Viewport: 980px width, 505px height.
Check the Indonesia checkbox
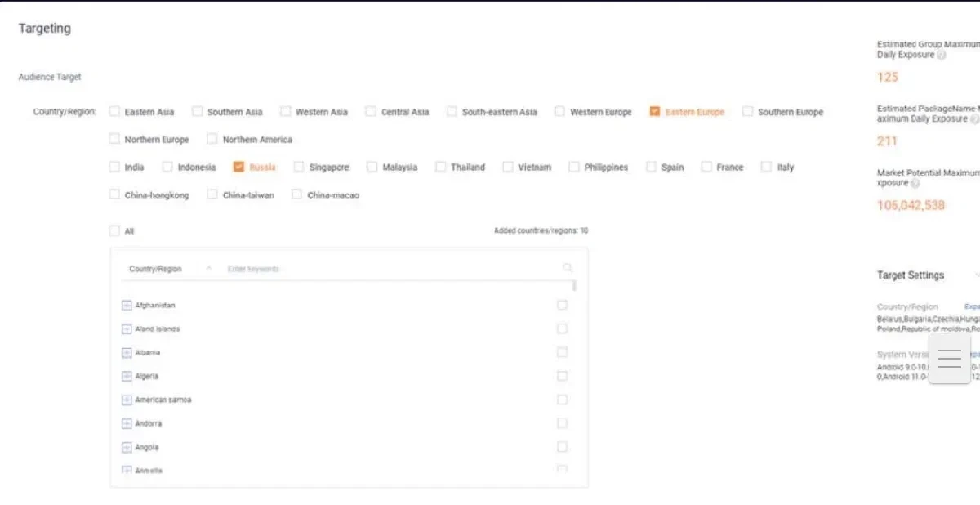pyautogui.click(x=167, y=167)
